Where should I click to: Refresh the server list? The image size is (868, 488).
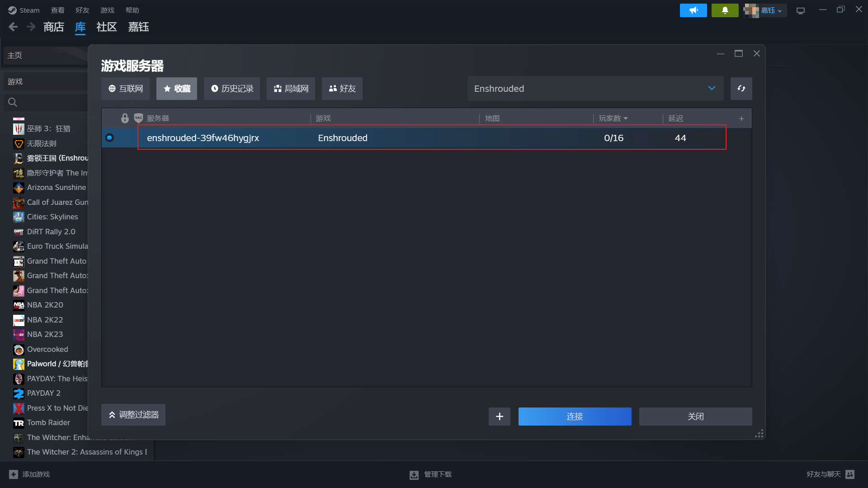[741, 89]
